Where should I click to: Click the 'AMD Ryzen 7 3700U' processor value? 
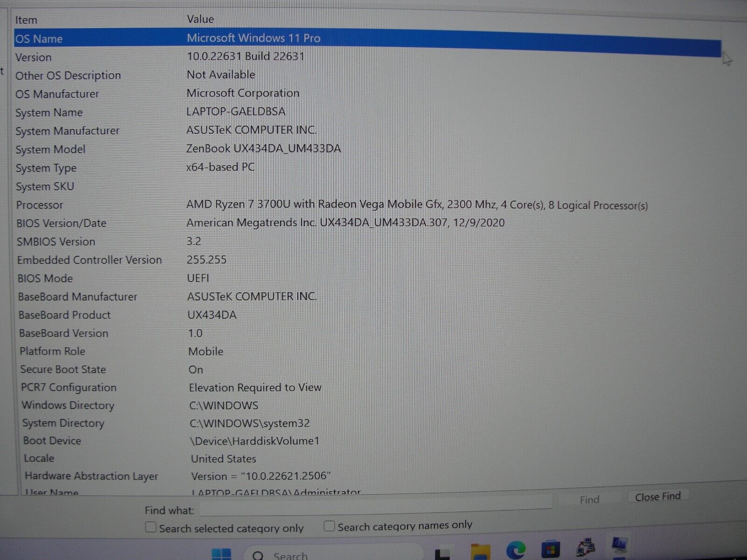pyautogui.click(x=417, y=205)
